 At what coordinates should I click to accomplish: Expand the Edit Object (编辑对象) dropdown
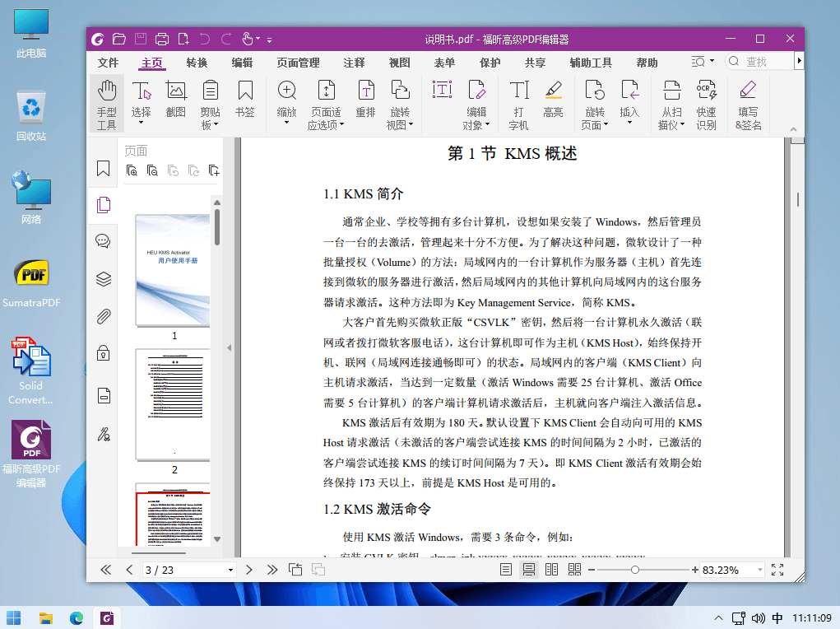tap(488, 124)
